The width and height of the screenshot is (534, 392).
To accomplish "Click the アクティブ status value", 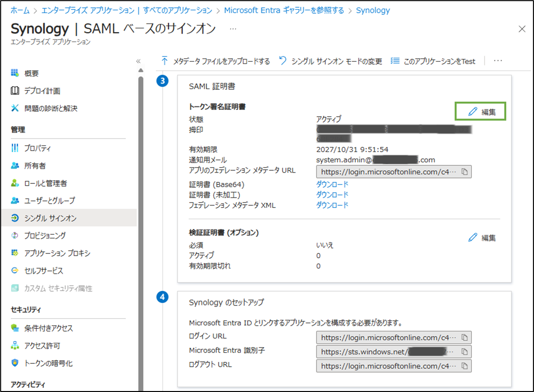I will pos(328,119).
